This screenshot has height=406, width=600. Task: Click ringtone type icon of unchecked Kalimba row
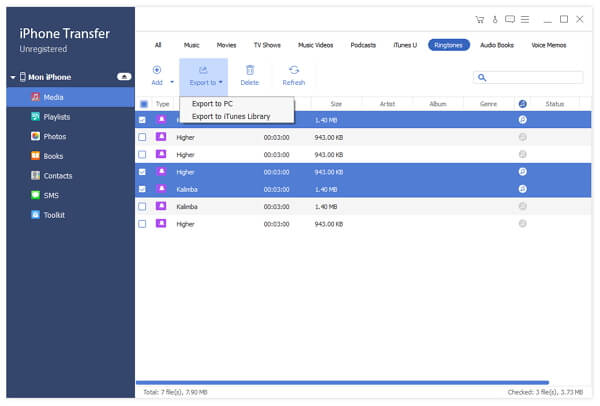click(161, 206)
